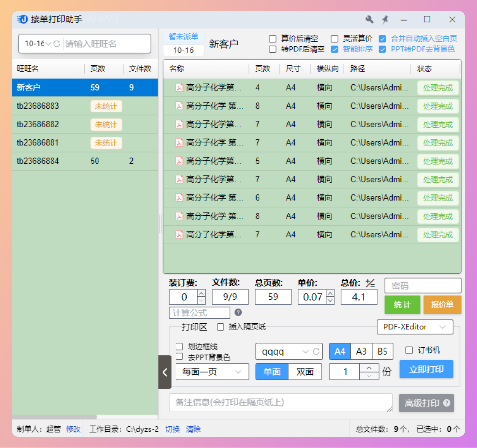This screenshot has height=448, width=477.
Task: Collapse the panel with the left arrow handle
Action: click(x=165, y=372)
